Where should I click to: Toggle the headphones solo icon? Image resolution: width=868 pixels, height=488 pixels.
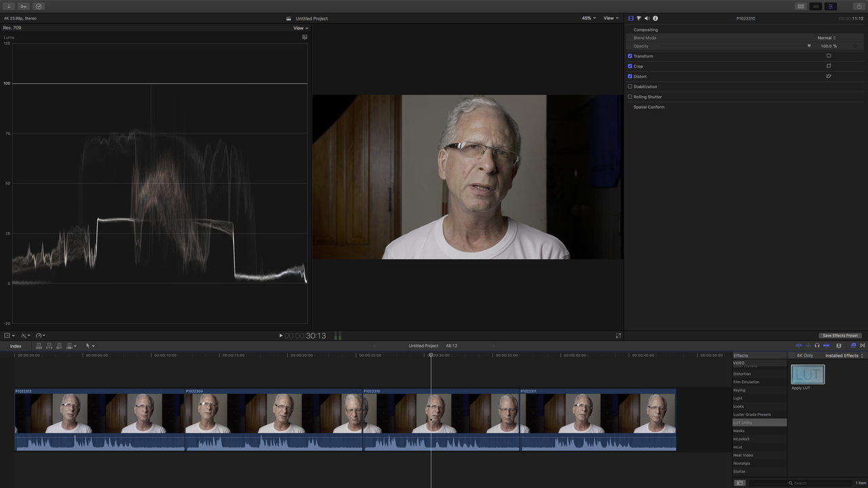816,346
